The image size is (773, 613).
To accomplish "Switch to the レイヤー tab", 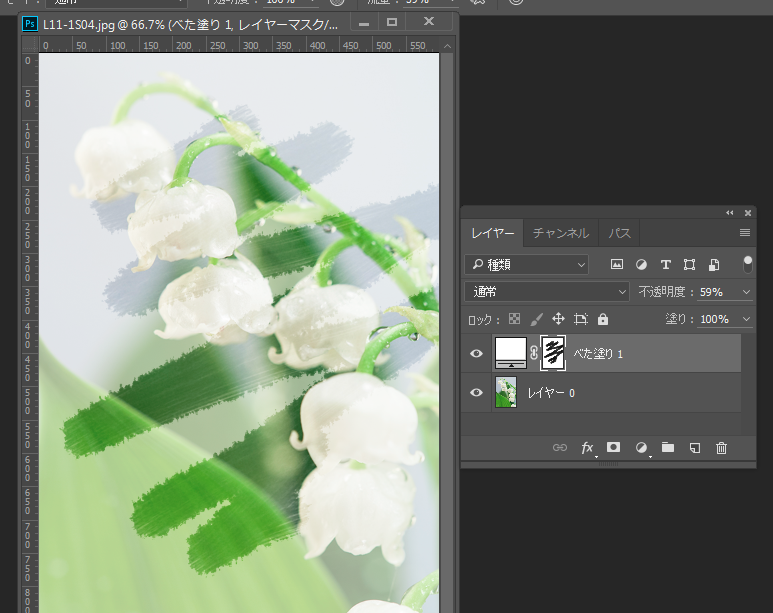I will click(x=492, y=233).
